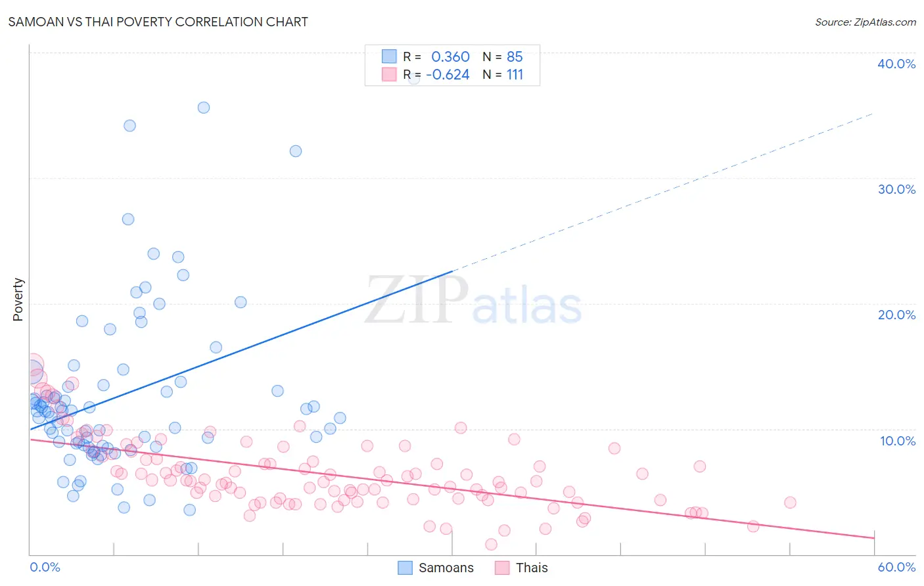Click the 60.0% x-axis label
The width and height of the screenshot is (924, 586).
point(896,567)
